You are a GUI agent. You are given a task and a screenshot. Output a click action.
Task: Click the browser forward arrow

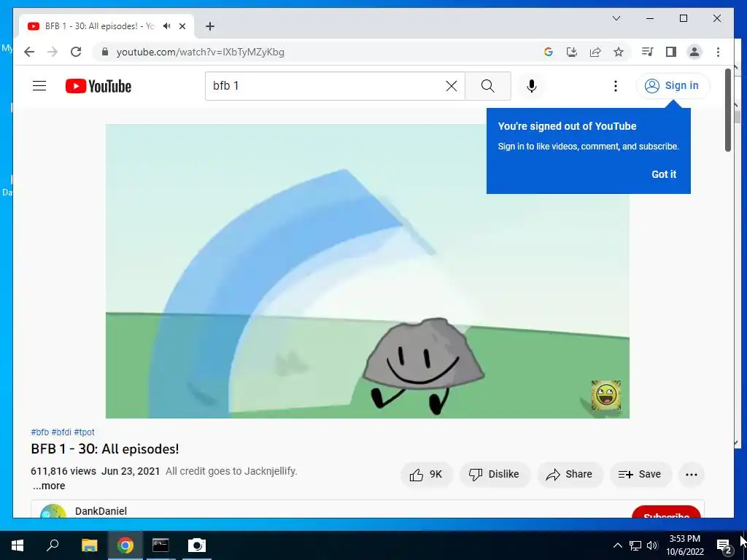(x=53, y=52)
